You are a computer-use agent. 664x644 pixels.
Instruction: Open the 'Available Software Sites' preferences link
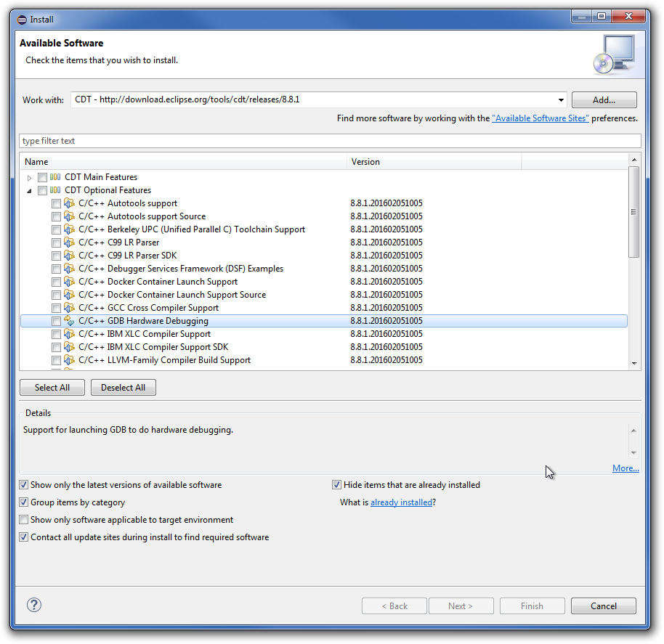540,118
